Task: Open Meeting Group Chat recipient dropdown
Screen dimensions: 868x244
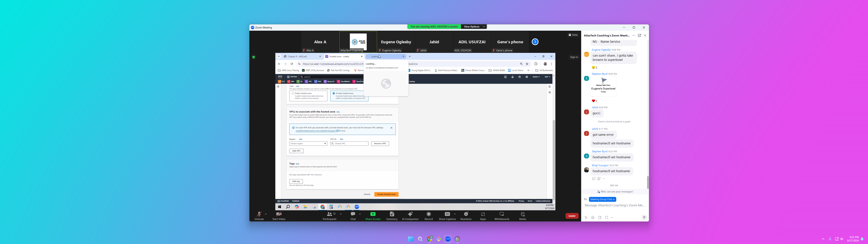Action: [603, 199]
